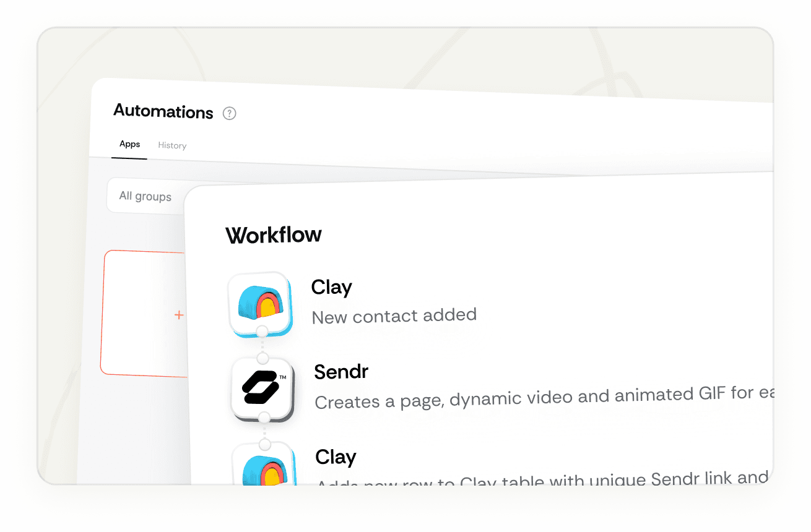
Task: Click the Sendr step title
Action: [x=341, y=372]
